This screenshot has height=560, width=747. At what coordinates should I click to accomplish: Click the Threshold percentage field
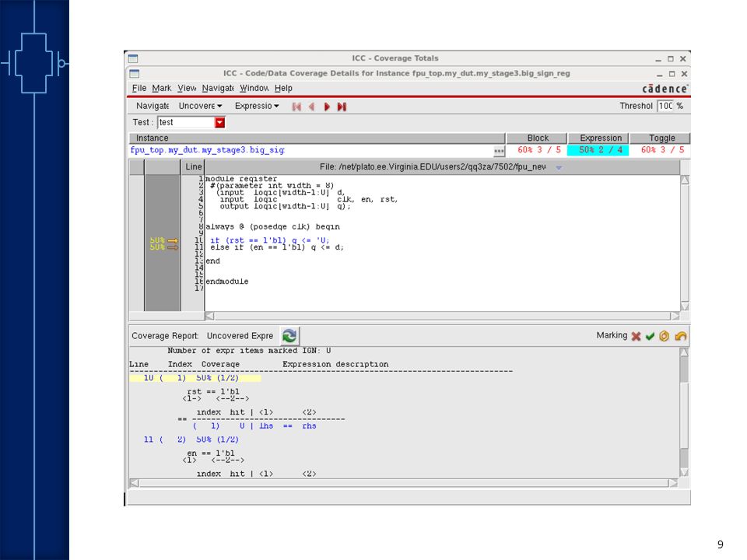(665, 106)
